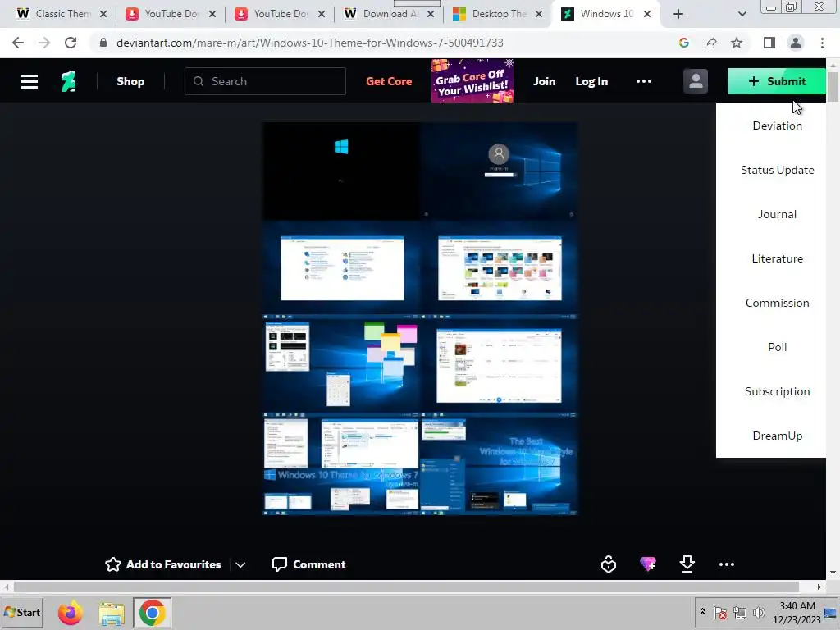Click the DeviantArt logo icon
The width and height of the screenshot is (840, 630).
click(x=69, y=81)
